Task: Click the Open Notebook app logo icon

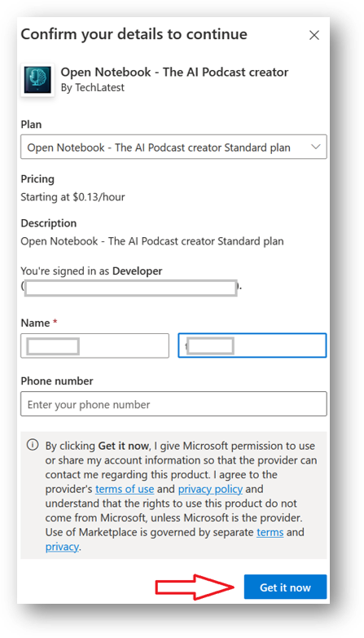Action: click(x=37, y=80)
